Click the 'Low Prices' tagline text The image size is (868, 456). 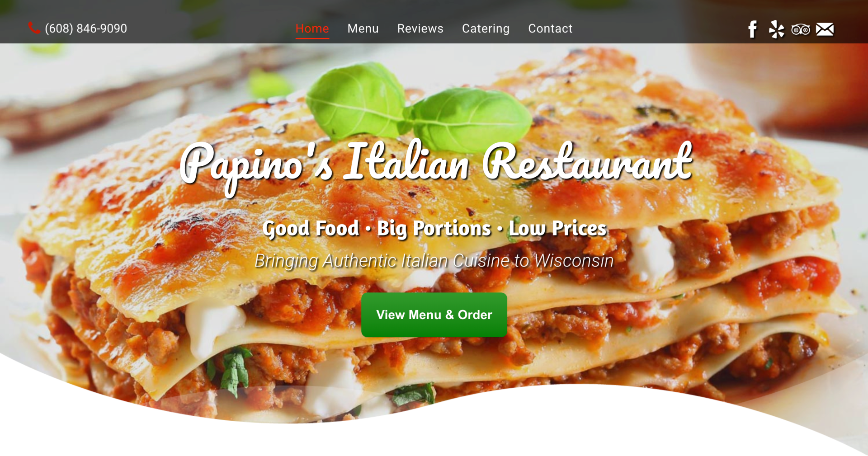[557, 228]
